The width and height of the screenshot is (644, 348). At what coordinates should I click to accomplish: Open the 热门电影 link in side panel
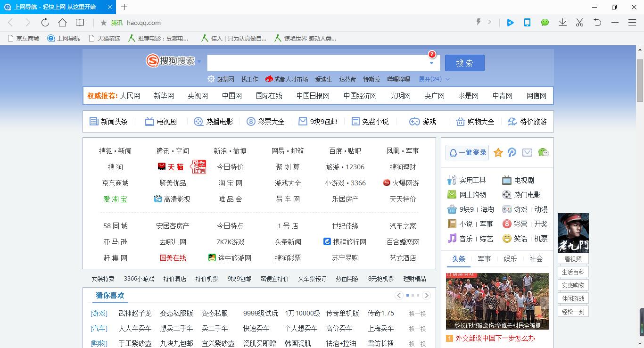[x=528, y=195]
